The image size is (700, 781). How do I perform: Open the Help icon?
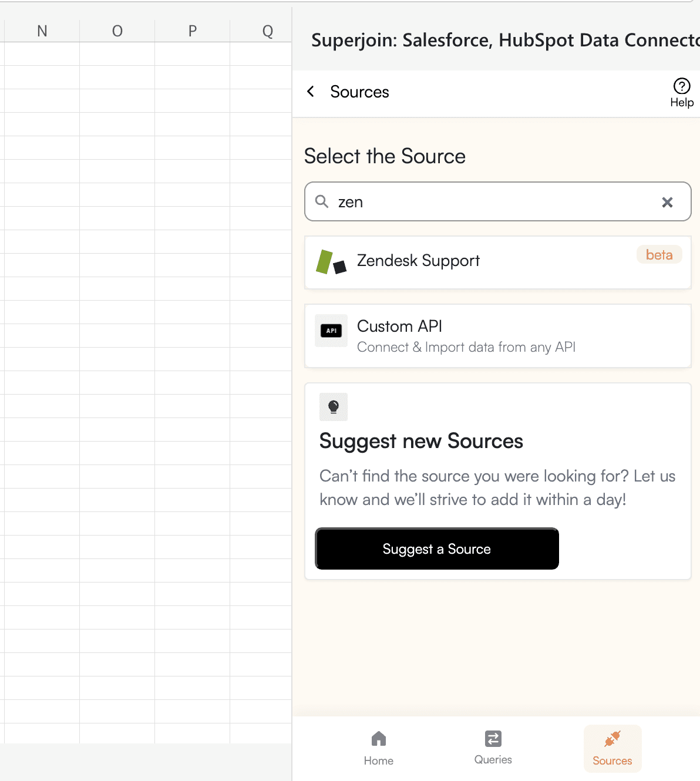681,93
